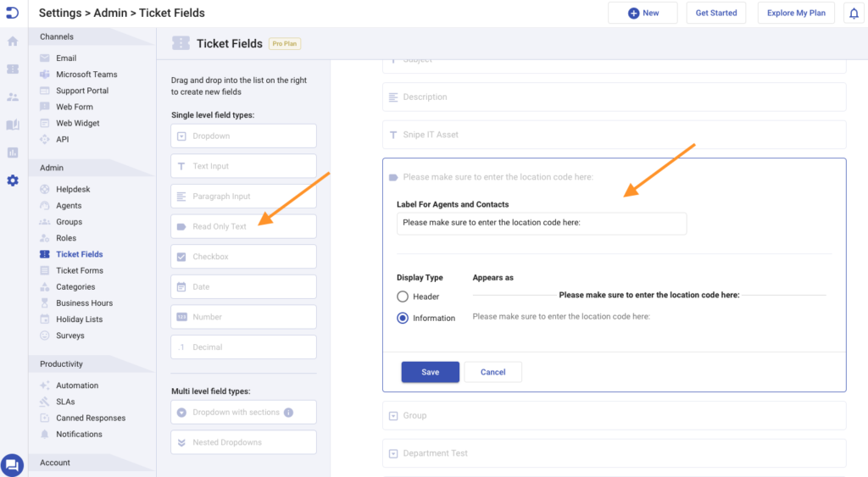Pick the Checkbox field type
The width and height of the screenshot is (868, 477).
(243, 257)
